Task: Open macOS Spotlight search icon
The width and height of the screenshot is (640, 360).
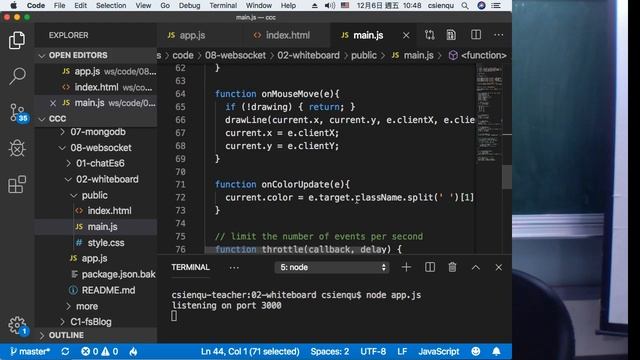Action: (464, 6)
